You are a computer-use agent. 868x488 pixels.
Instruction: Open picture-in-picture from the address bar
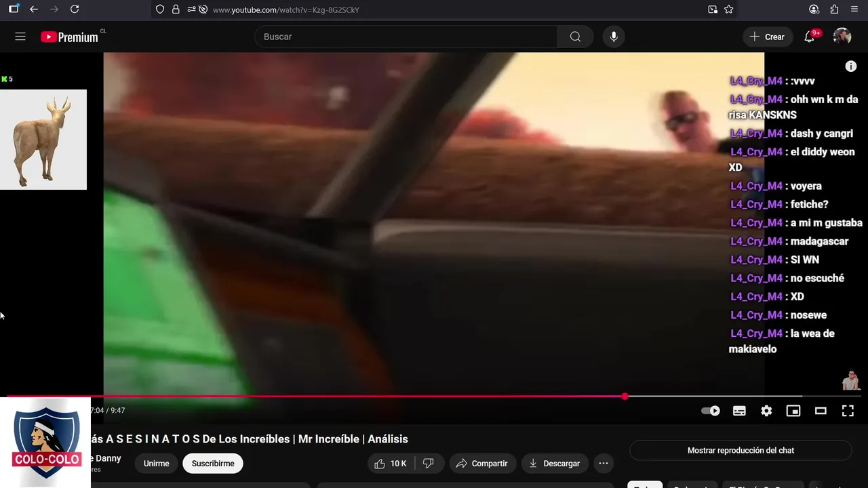pyautogui.click(x=713, y=9)
